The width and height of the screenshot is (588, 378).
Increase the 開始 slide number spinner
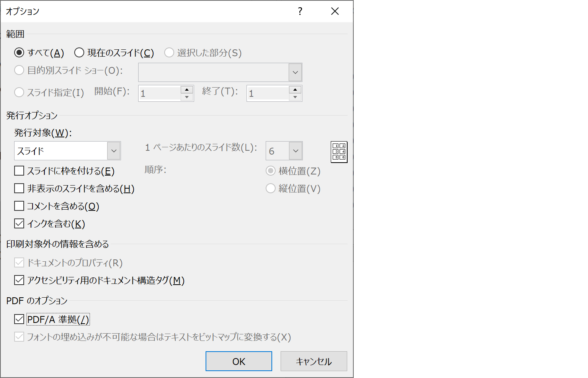coord(187,90)
